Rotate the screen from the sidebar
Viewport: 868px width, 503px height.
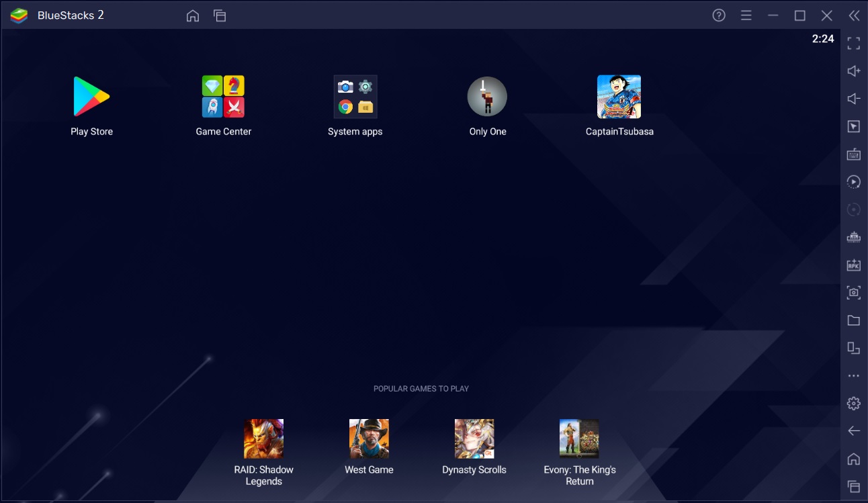click(854, 348)
